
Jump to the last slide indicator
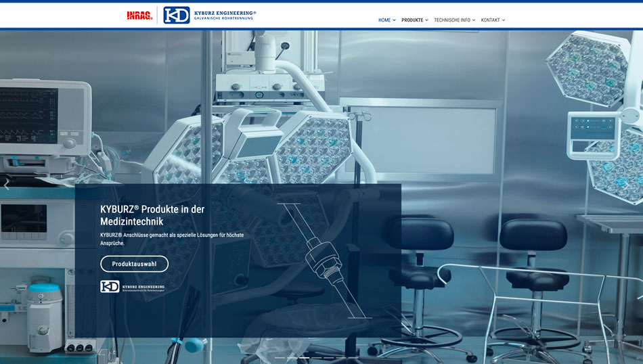[x=353, y=357]
